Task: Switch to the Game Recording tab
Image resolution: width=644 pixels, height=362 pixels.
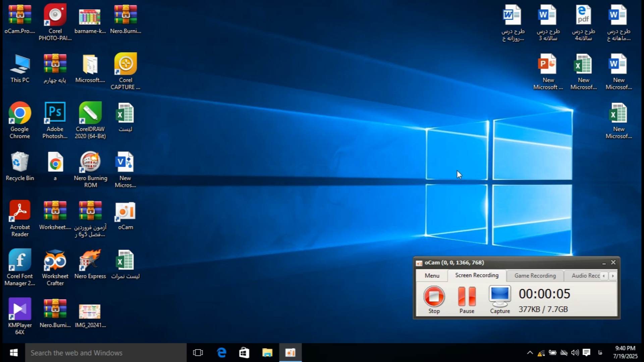Action: point(535,276)
